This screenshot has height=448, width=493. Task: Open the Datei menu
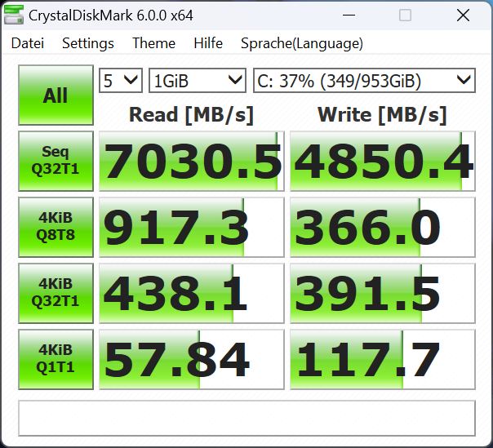pyautogui.click(x=28, y=43)
